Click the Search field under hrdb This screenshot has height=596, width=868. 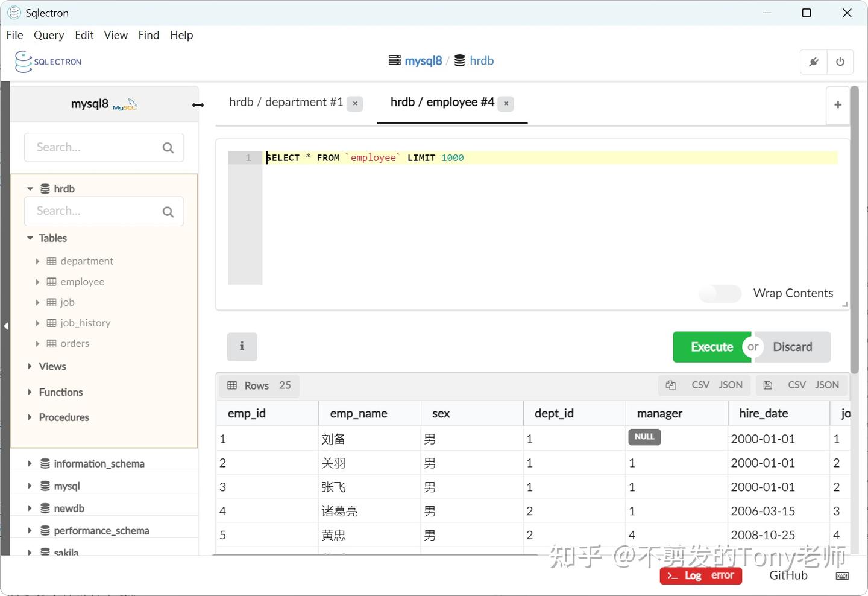(x=104, y=212)
